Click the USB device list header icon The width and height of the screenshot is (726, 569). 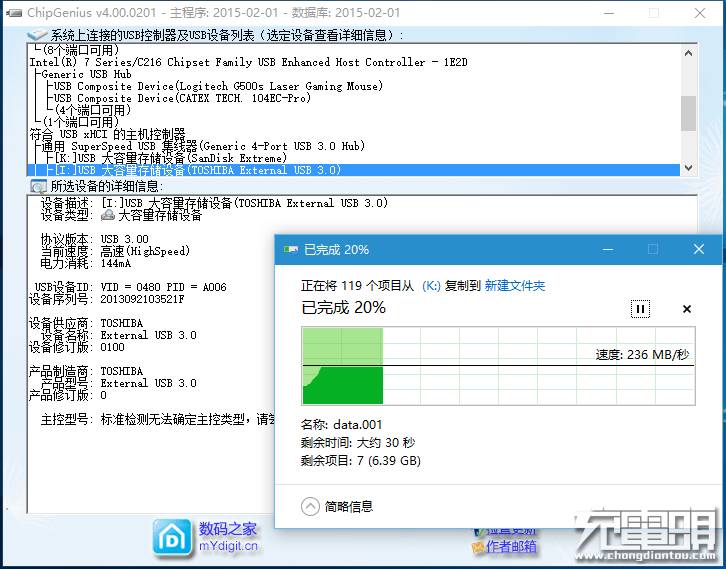pyautogui.click(x=37, y=35)
